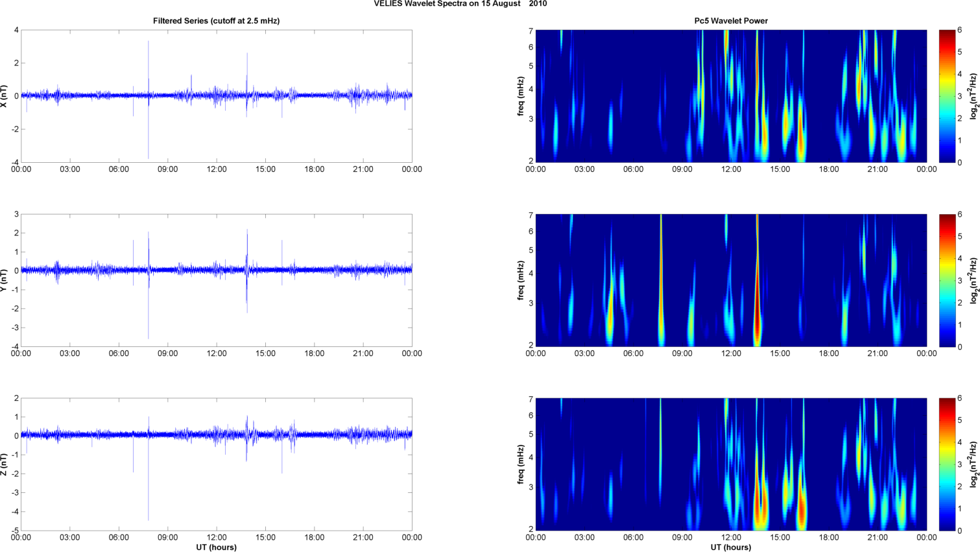
Task: Click the 'Z (nT)' axis label
Action: 5,464
